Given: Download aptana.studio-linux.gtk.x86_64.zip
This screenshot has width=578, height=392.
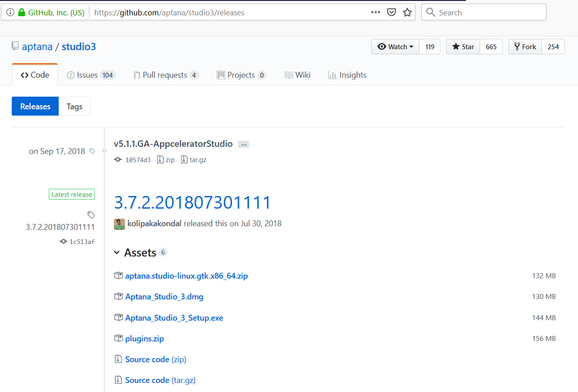Looking at the screenshot, I should [186, 275].
